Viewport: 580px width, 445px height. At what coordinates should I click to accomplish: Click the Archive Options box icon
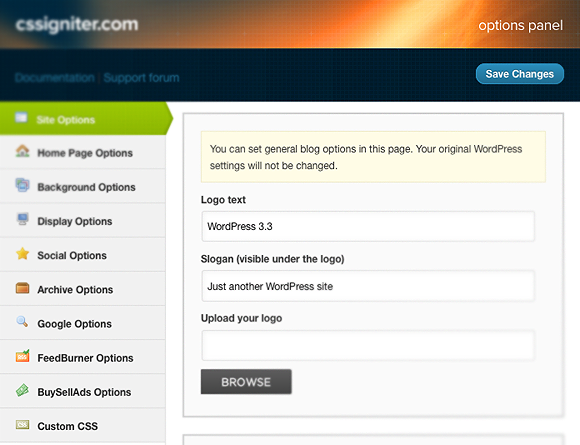(23, 287)
